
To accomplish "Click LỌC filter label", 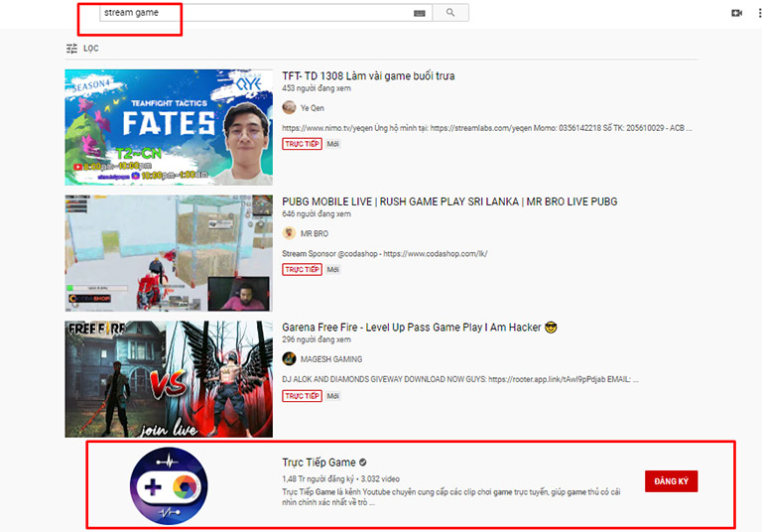I will 91,49.
